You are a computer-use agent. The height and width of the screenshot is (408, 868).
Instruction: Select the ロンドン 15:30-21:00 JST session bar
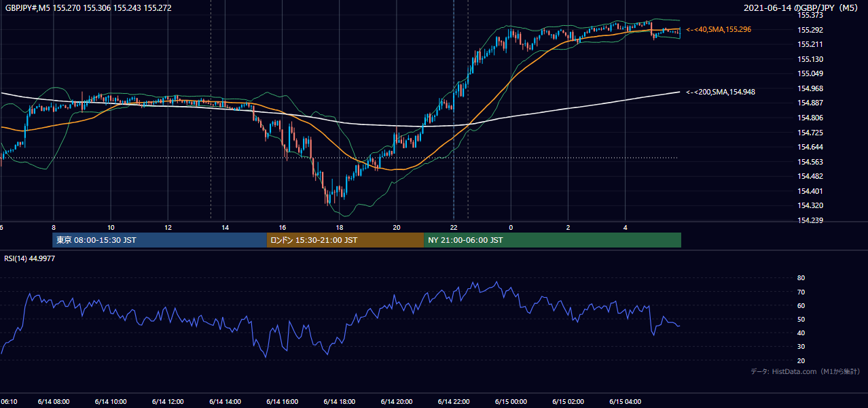coord(345,240)
